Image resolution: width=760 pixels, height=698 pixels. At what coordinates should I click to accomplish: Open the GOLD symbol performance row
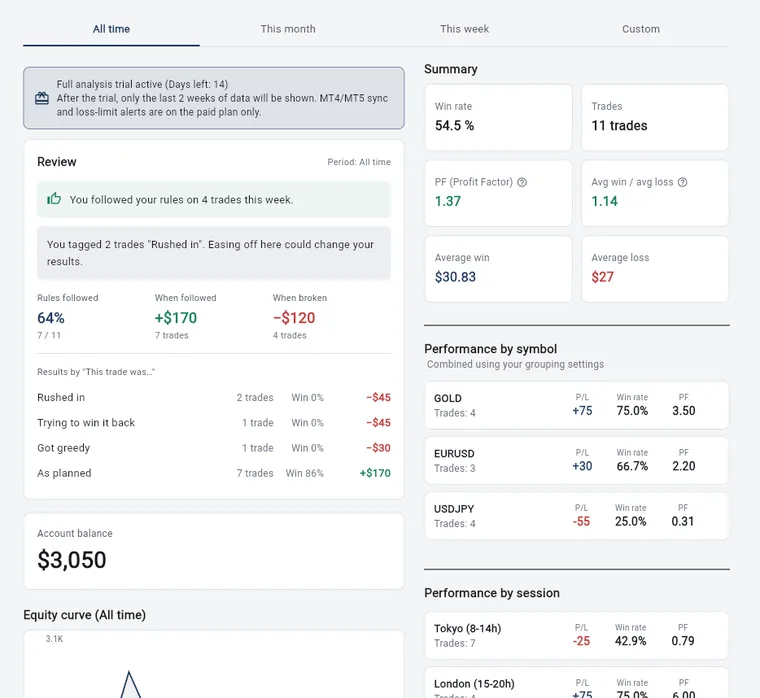[577, 405]
